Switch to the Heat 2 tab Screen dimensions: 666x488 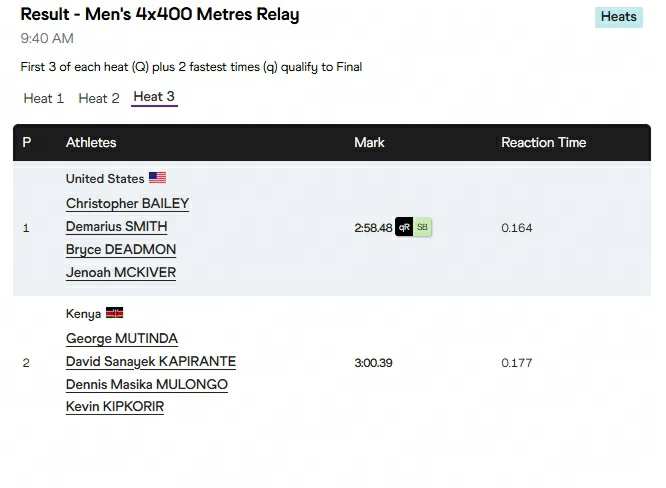(x=99, y=99)
